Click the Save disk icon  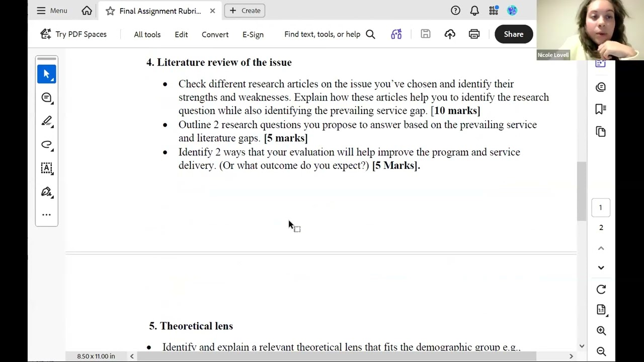426,34
